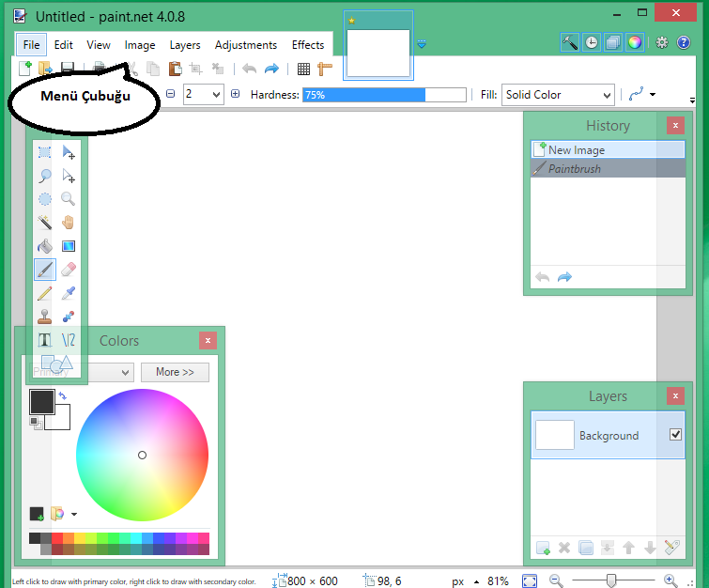Viewport: 709px width, 588px height.
Task: Click the Save floppy disk icon
Action: pos(68,69)
